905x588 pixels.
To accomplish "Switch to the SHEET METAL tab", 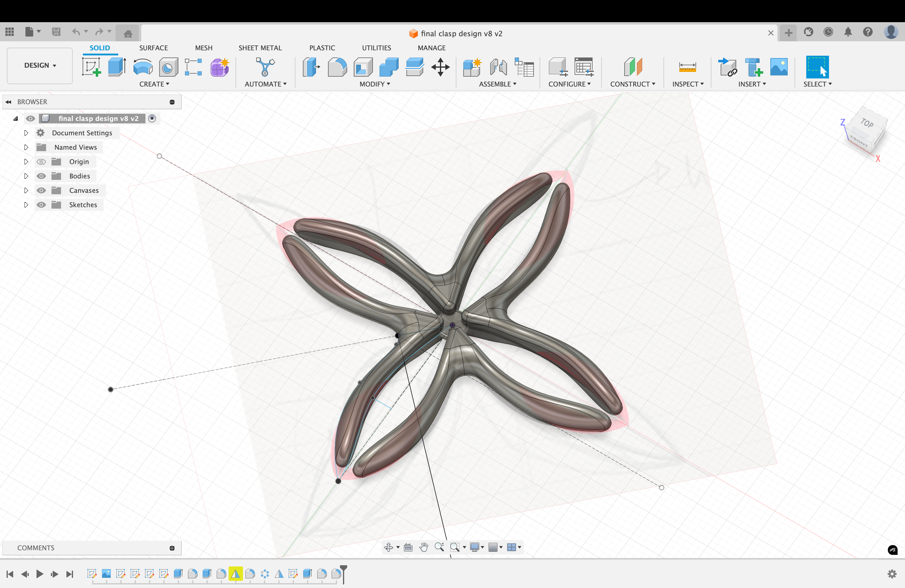I will click(x=260, y=48).
